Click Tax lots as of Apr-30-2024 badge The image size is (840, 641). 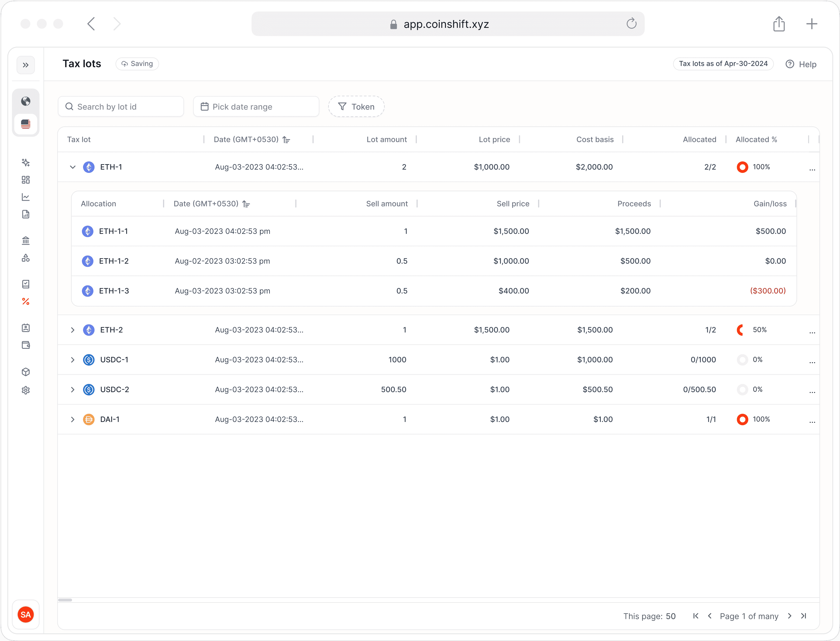(x=723, y=64)
